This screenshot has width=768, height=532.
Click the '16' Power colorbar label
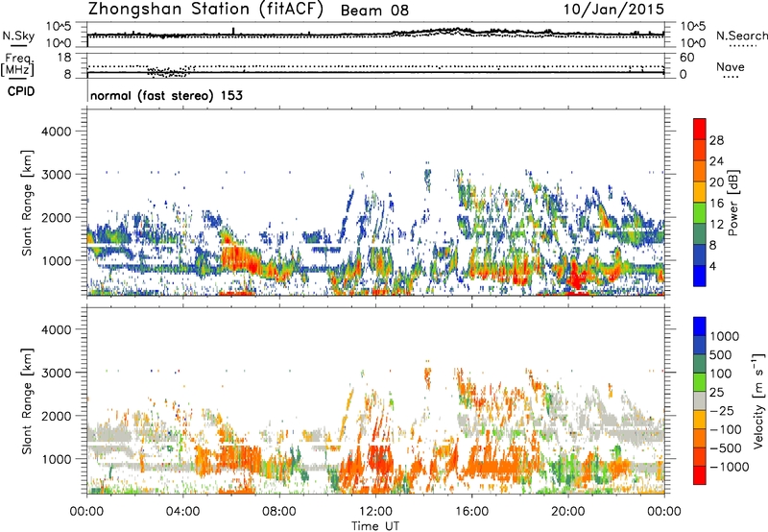coord(716,204)
